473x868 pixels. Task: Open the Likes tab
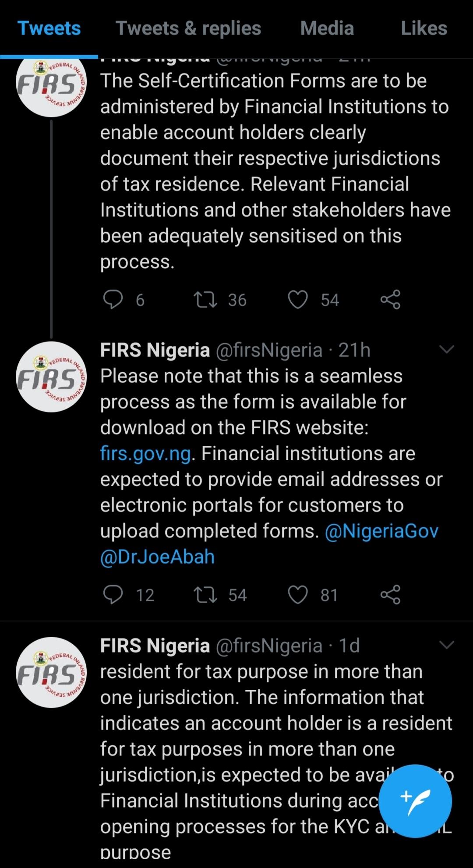click(424, 28)
